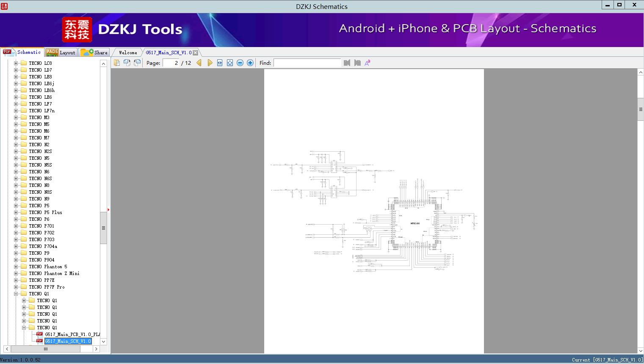Image resolution: width=644 pixels, height=364 pixels.
Task: Collapse the TECNO Q1 parent folder
Action: [16, 294]
